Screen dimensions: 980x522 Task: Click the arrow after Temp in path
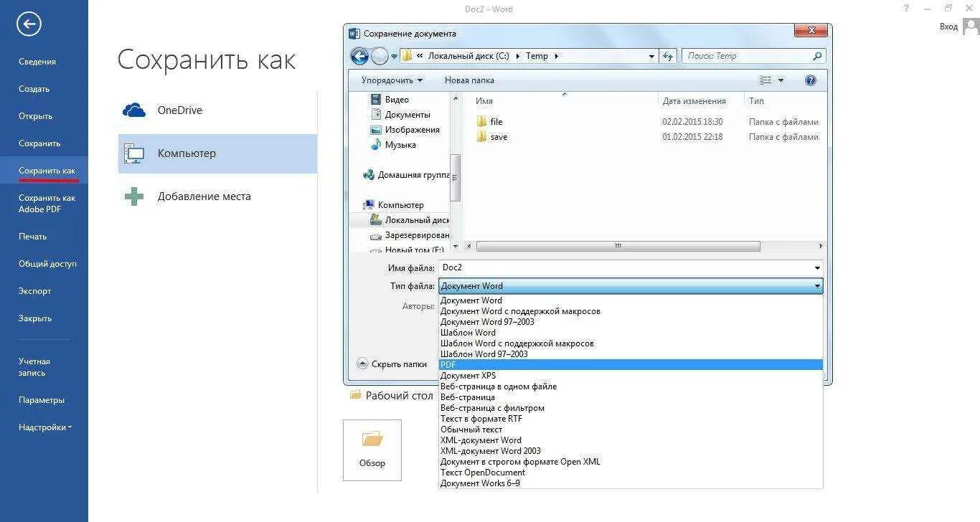tap(556, 56)
